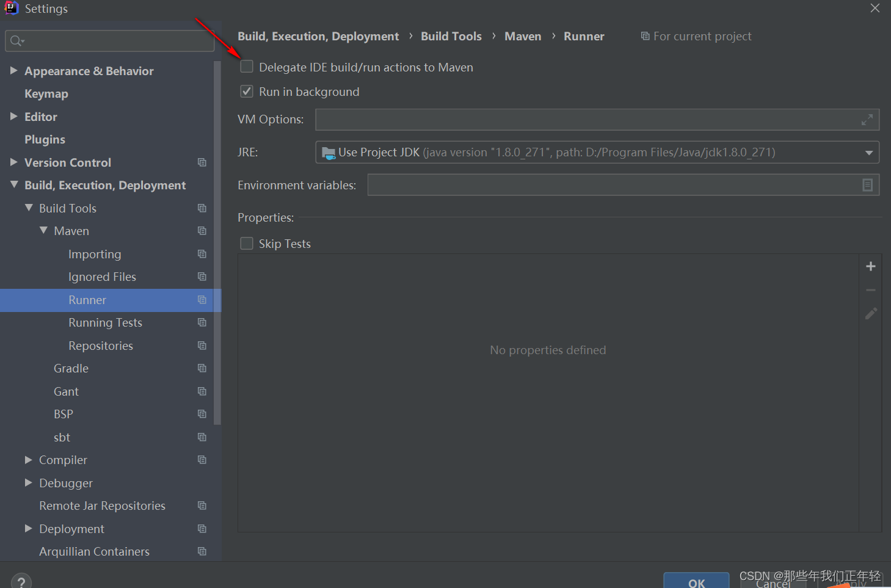This screenshot has width=891, height=588.
Task: Collapse the Maven tree node
Action: (x=43, y=231)
